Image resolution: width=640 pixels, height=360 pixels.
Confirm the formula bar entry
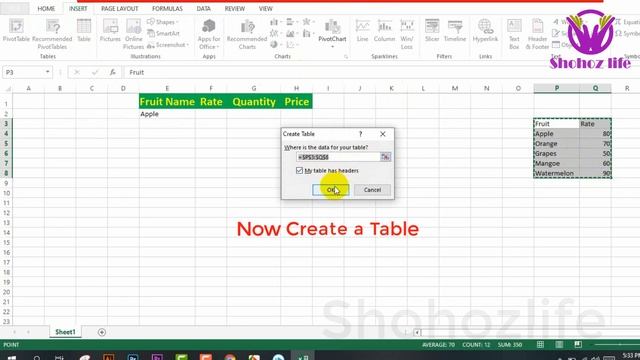click(95, 72)
